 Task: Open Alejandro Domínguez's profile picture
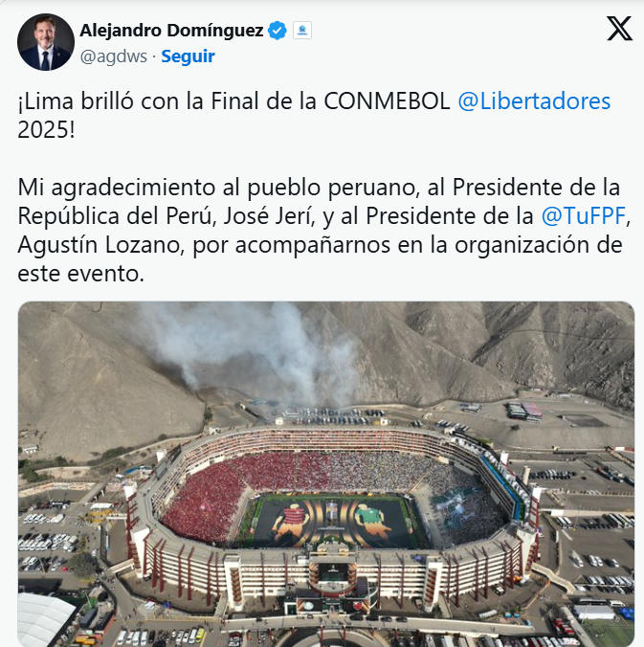tap(46, 42)
